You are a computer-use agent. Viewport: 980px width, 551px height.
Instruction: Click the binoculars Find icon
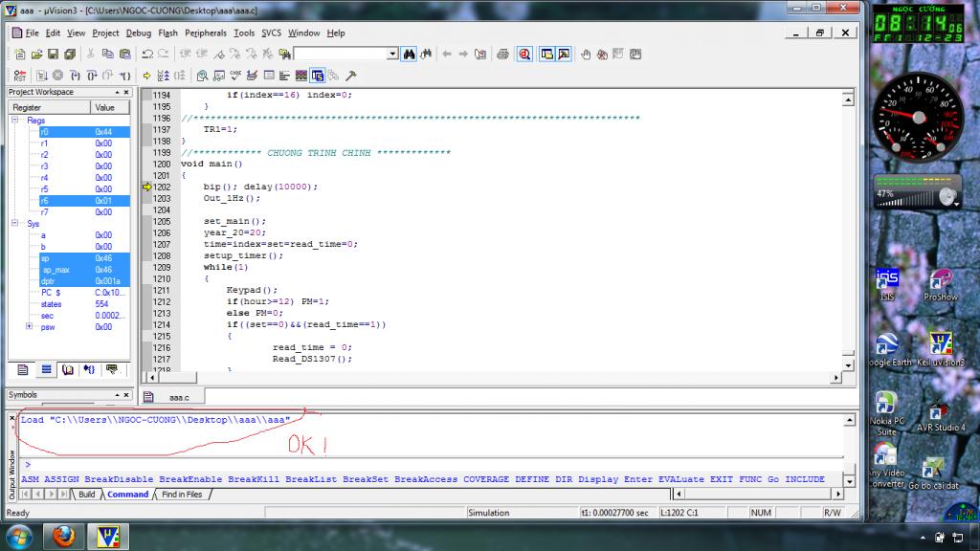point(410,55)
